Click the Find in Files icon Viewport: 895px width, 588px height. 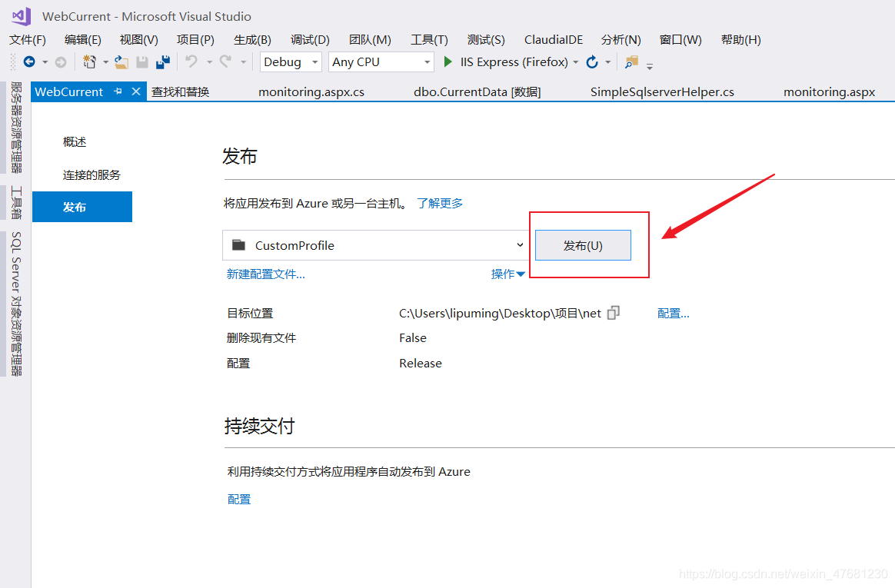[x=631, y=61]
